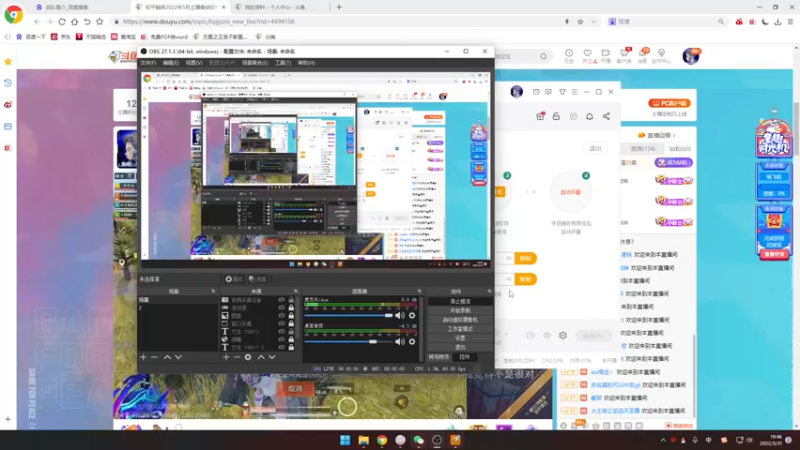The image size is (800, 450).
Task: Click 退出 button in Douyu client
Action: pos(595,148)
